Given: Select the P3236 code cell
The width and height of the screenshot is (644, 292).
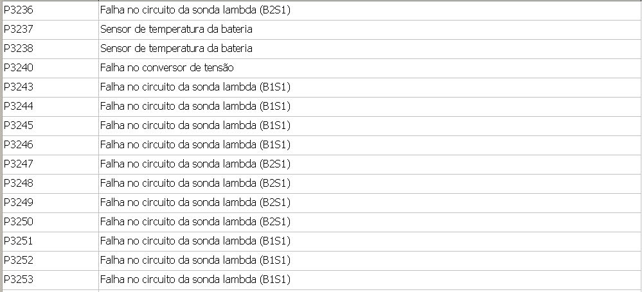Looking at the screenshot, I should click(x=18, y=10).
